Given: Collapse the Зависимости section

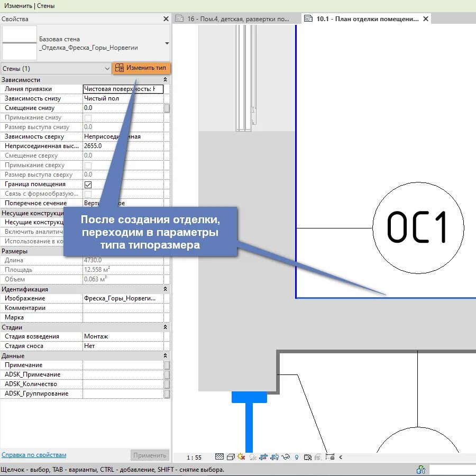Looking at the screenshot, I should [165, 79].
